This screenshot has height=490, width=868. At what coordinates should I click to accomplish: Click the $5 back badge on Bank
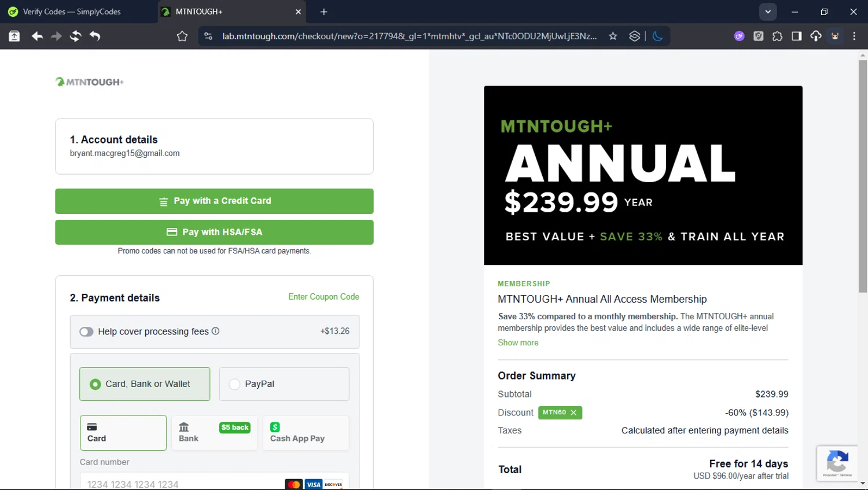(x=235, y=428)
